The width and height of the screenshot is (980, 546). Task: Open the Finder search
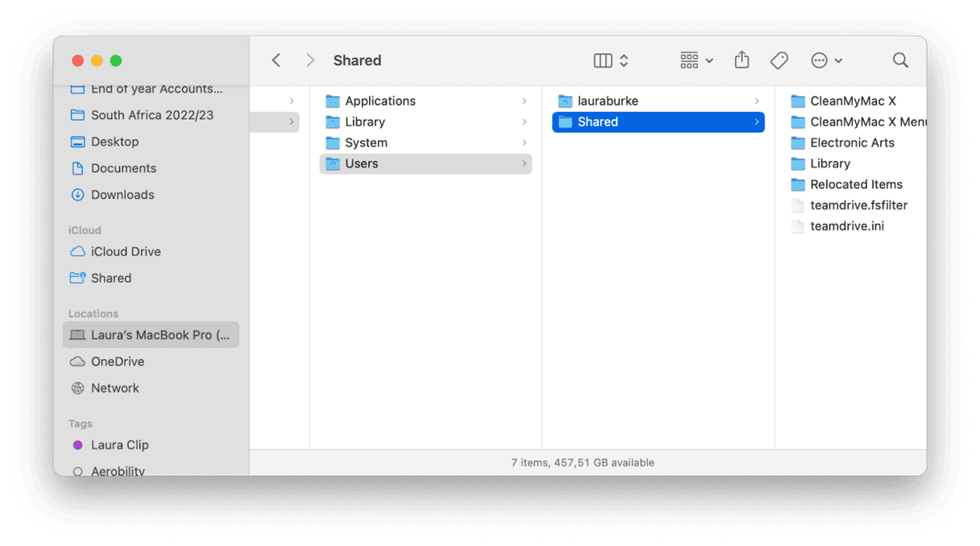[900, 60]
